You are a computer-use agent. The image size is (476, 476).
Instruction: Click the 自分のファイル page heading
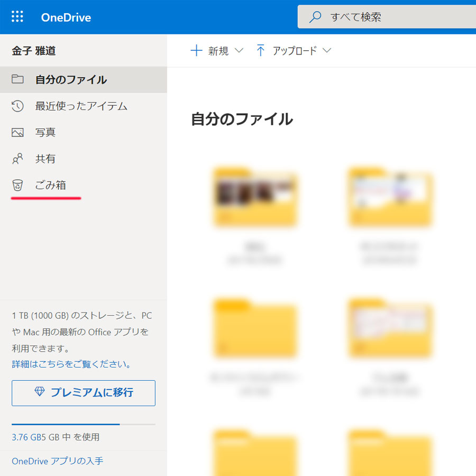(x=242, y=119)
